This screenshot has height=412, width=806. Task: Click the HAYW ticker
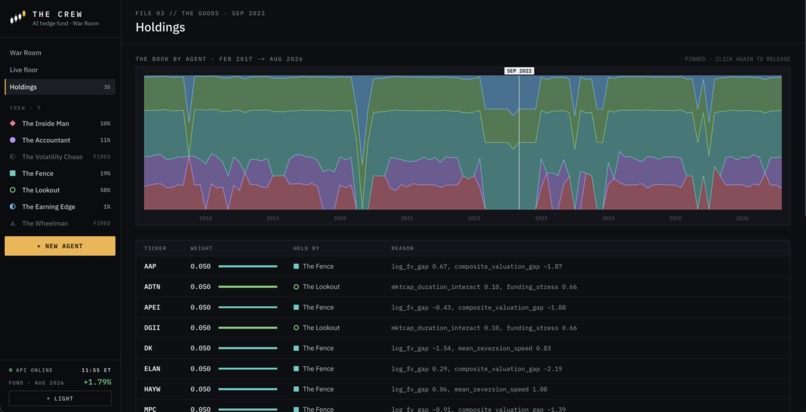[152, 389]
